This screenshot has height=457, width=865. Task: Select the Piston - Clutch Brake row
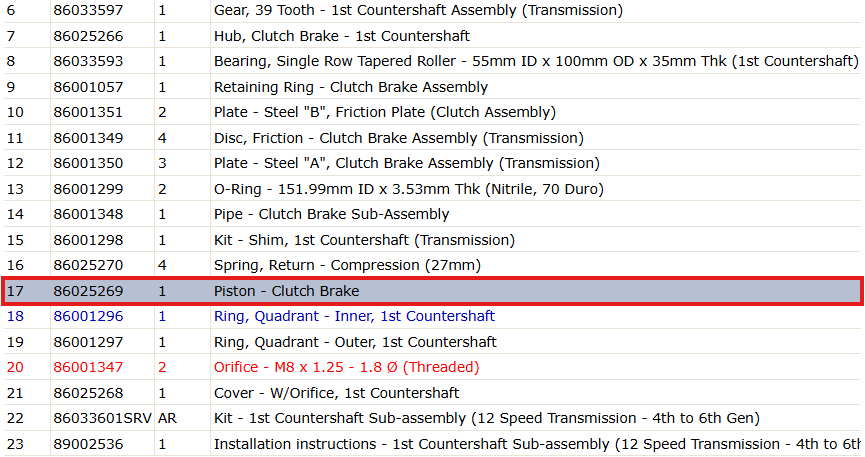(432, 291)
